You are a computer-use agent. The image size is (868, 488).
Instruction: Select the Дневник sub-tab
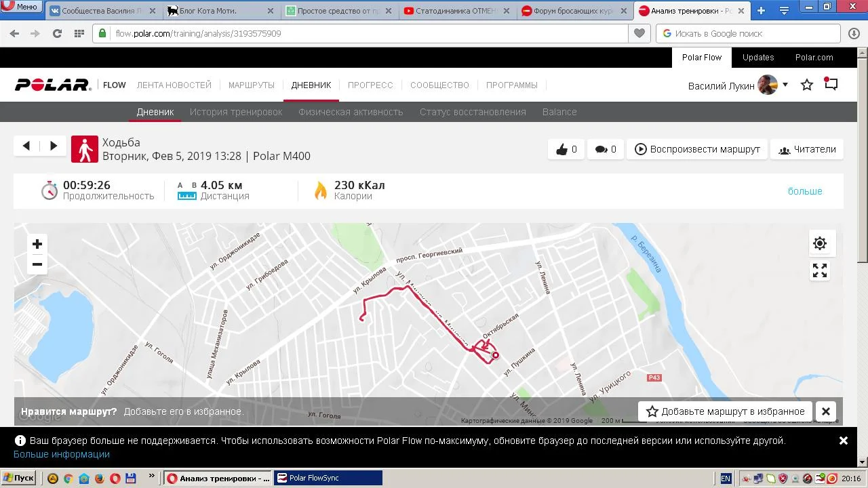(155, 112)
